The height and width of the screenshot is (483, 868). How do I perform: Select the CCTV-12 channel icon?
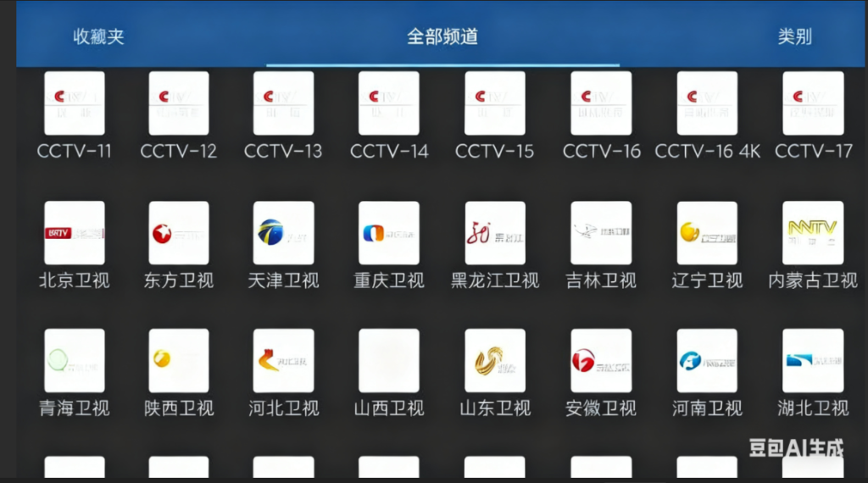coord(179,103)
